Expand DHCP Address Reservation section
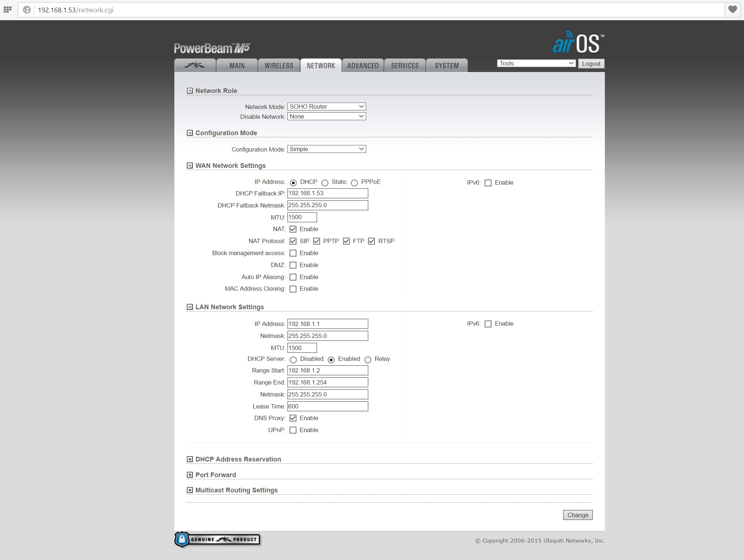The height and width of the screenshot is (560, 744). pos(190,459)
